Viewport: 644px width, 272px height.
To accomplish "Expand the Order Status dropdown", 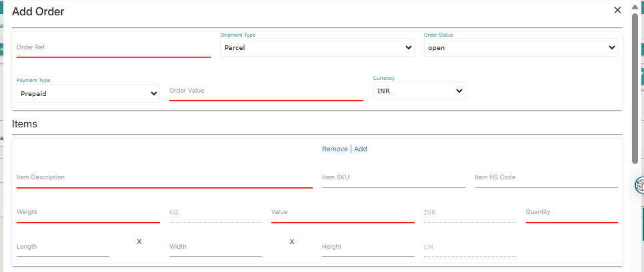I will [521, 48].
